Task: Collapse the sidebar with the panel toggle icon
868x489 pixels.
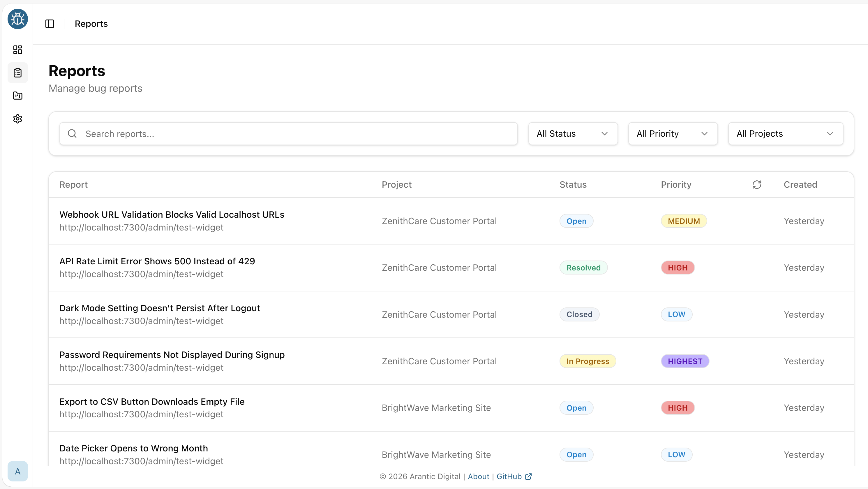Action: [x=50, y=24]
